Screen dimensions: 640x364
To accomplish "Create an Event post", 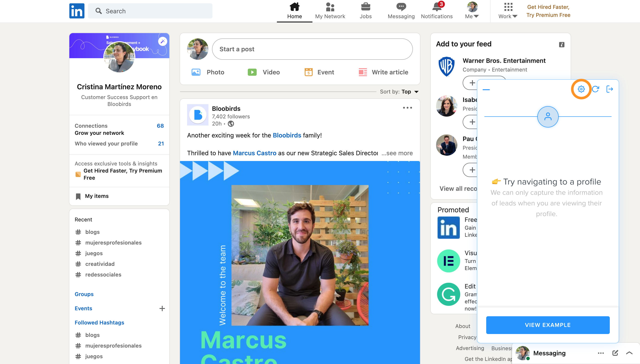I will 319,72.
